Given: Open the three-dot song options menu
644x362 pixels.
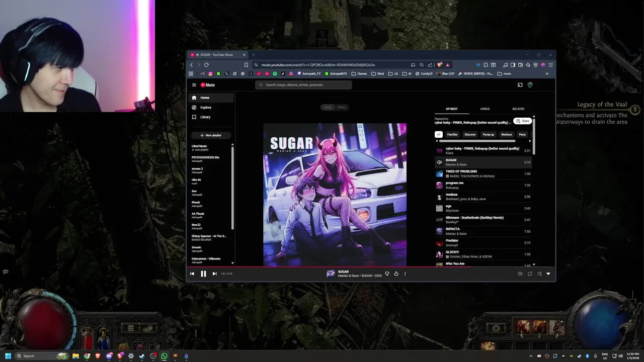Looking at the screenshot, I should click(x=405, y=274).
